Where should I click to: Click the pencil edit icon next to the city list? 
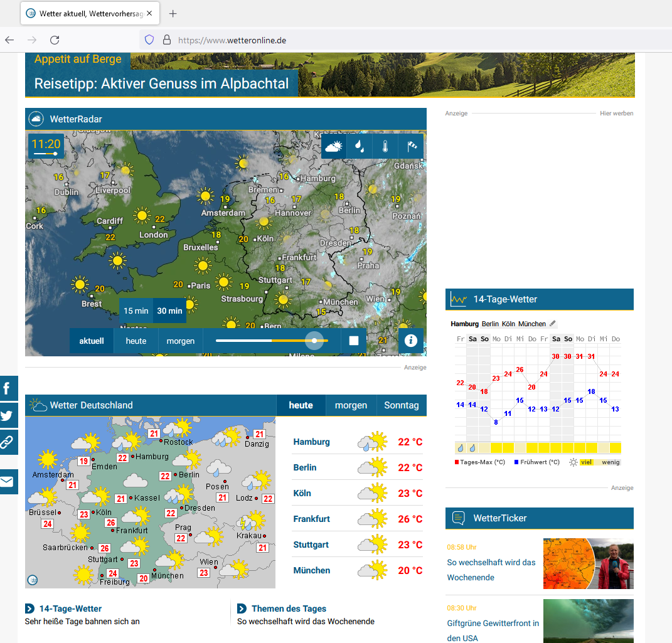(553, 323)
